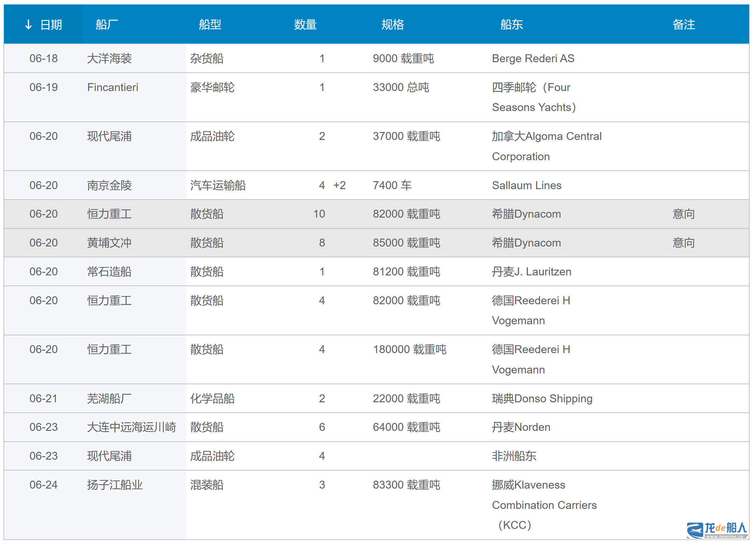Click the 芜湖船厂 shipyard cell
This screenshot has width=756, height=546.
pyautogui.click(x=109, y=398)
